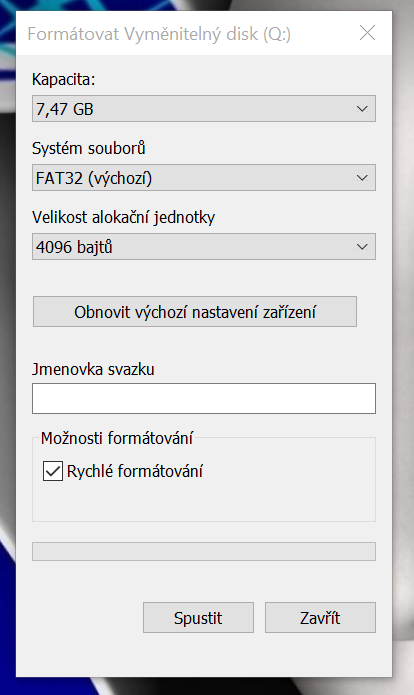
Task: Click the formatting progress bar
Action: (x=204, y=551)
